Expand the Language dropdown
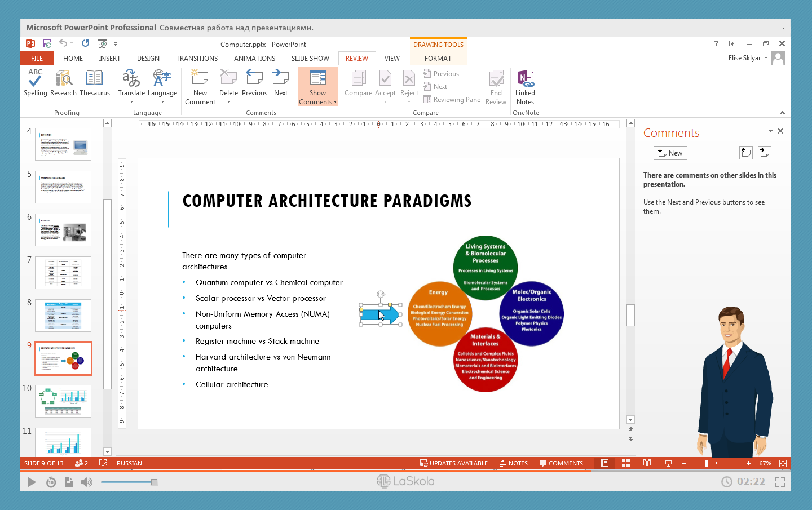Screen dimensions: 812x510 click(162, 102)
